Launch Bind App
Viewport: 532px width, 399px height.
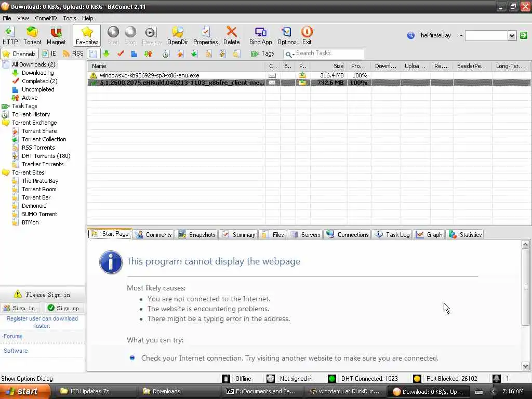261,36
